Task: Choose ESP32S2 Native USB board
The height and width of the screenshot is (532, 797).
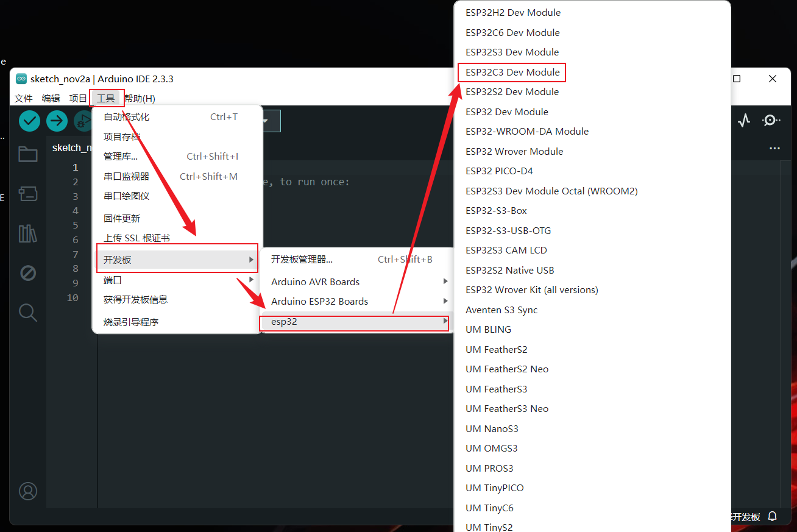Action: click(510, 270)
